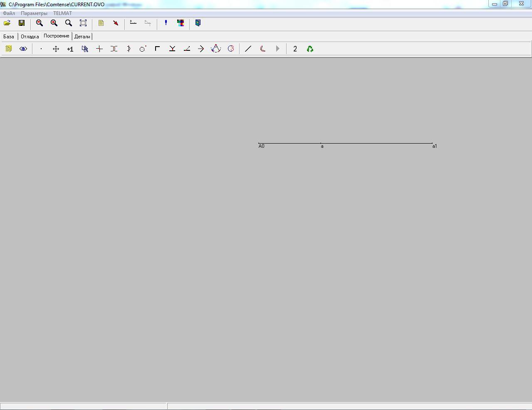Select the circle with dot tool

click(143, 49)
